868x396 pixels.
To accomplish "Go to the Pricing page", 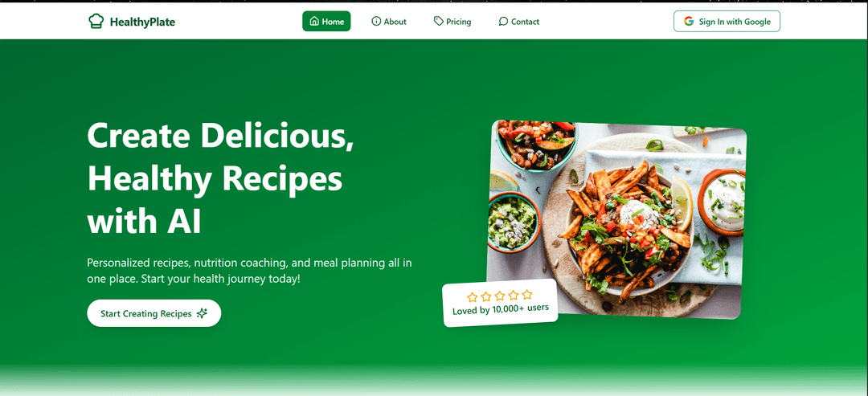I will (x=452, y=22).
